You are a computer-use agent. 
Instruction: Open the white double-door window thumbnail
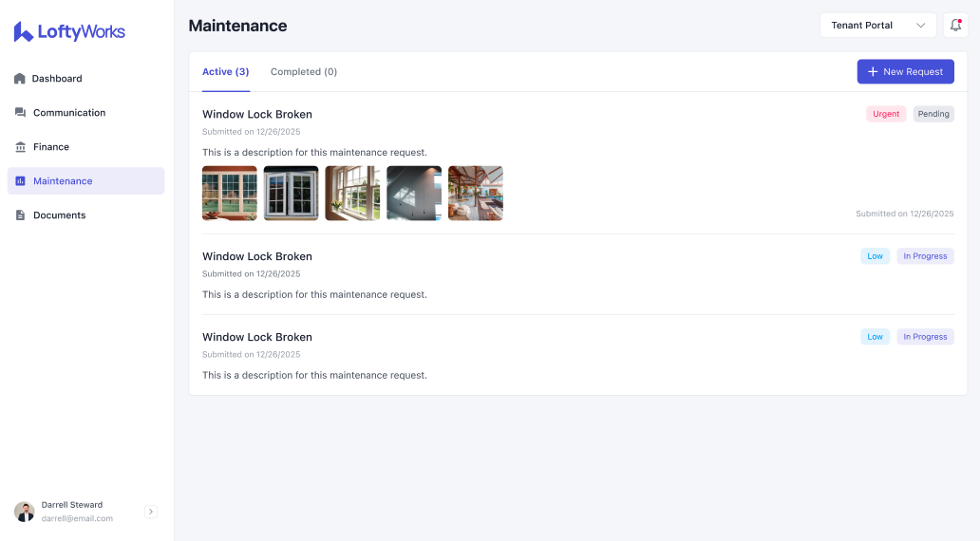pyautogui.click(x=291, y=194)
